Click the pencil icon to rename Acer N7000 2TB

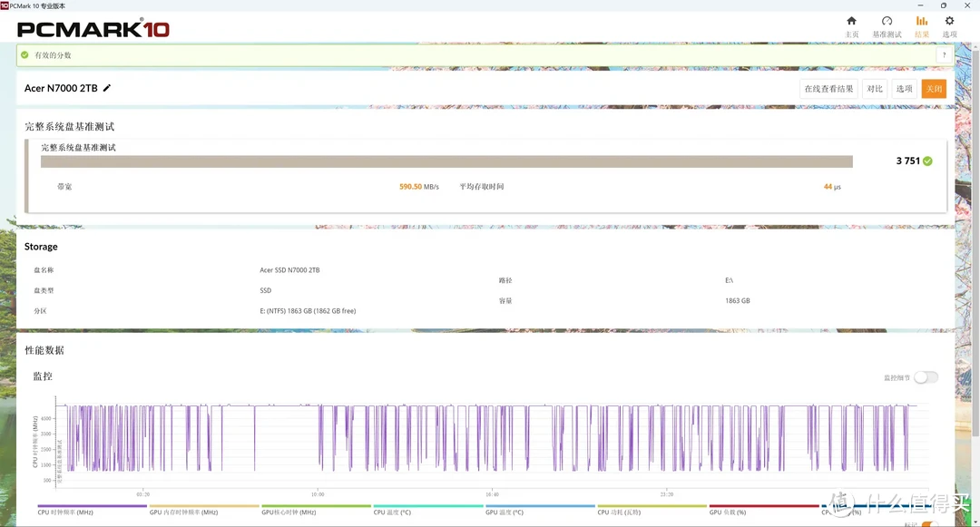coord(107,88)
